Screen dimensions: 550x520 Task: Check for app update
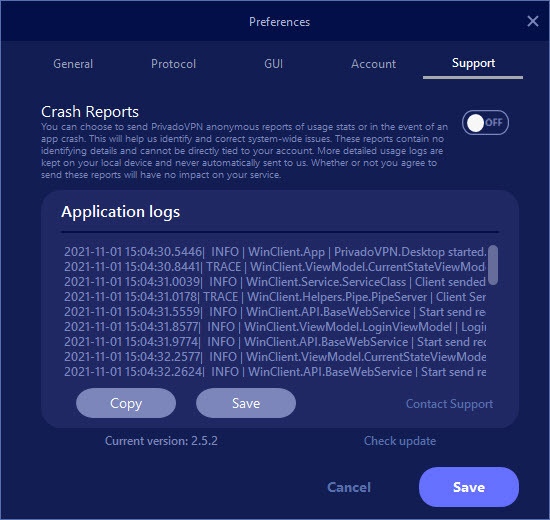(x=400, y=441)
